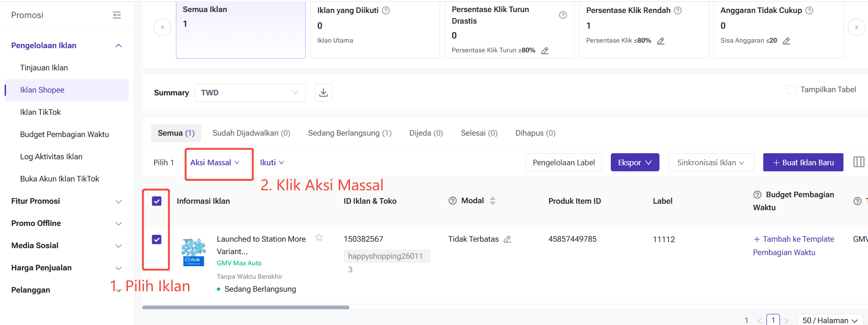868x325 pixels.
Task: Open Iklan TikTok in the sidebar
Action: click(x=40, y=112)
